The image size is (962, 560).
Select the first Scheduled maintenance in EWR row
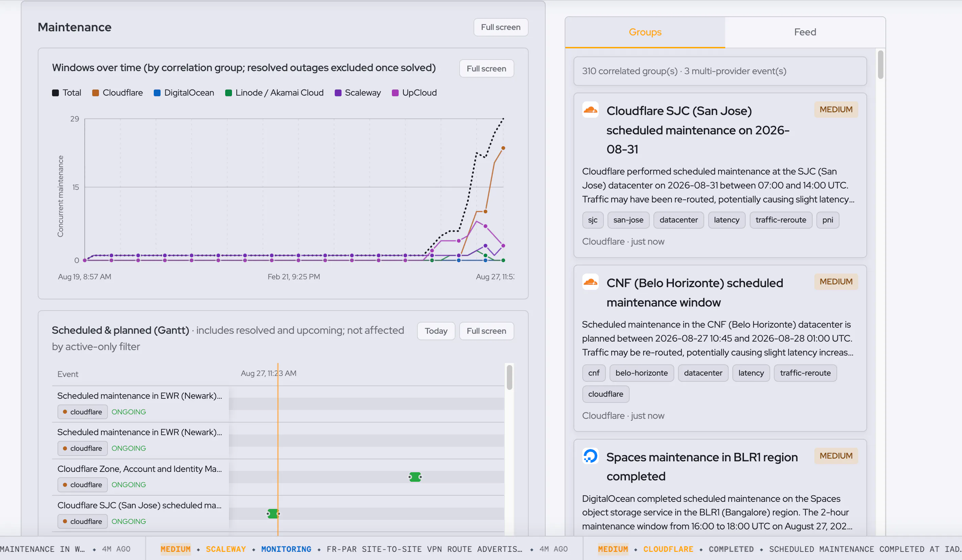click(x=278, y=404)
